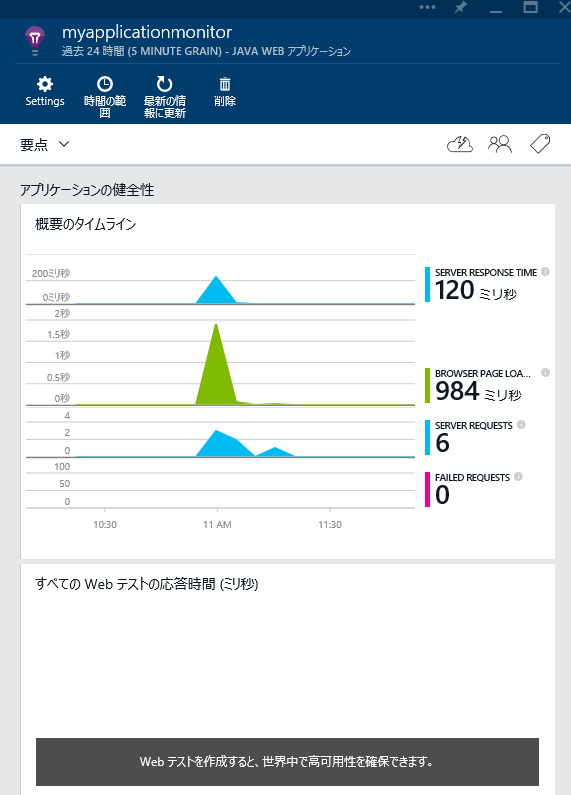The height and width of the screenshot is (795, 571).
Task: Open the ellipsis more options menu
Action: click(427, 7)
